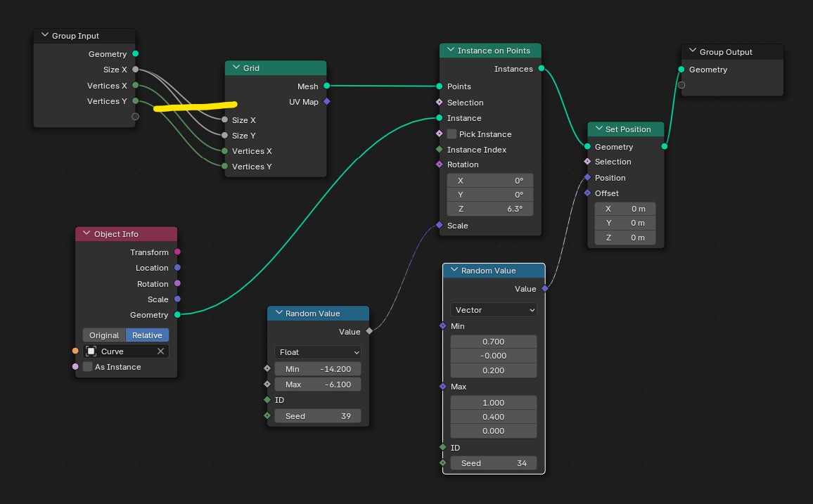813x504 pixels.
Task: Adjust the Rotation Z 6.3° slider
Action: 489,209
